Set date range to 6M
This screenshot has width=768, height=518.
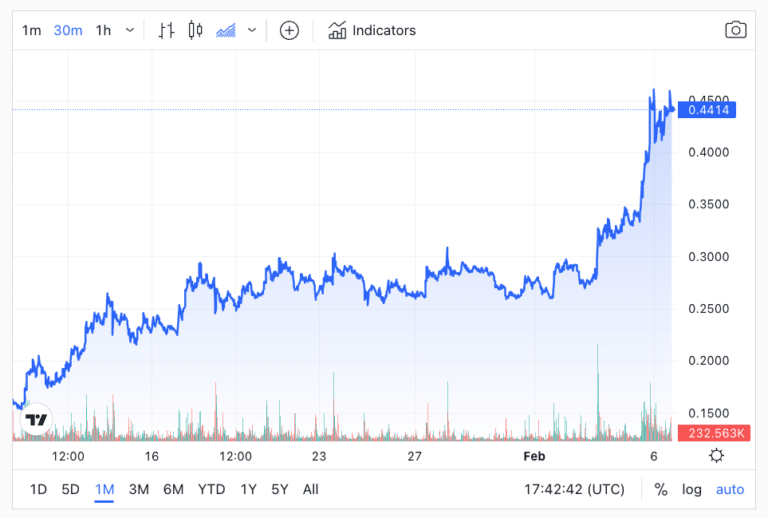(x=173, y=489)
